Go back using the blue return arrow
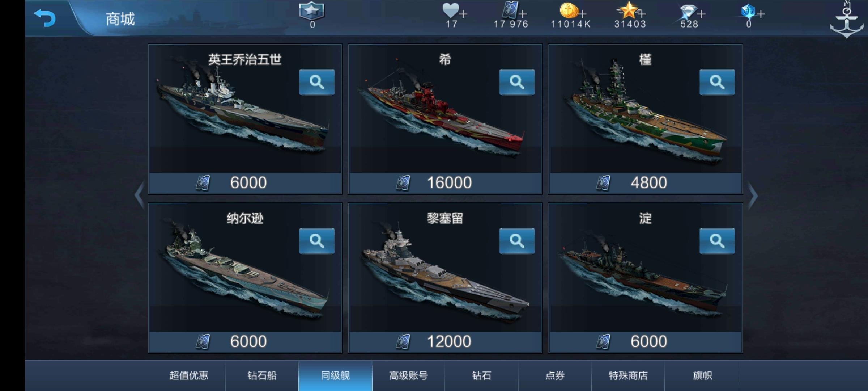868x391 pixels. [x=45, y=18]
